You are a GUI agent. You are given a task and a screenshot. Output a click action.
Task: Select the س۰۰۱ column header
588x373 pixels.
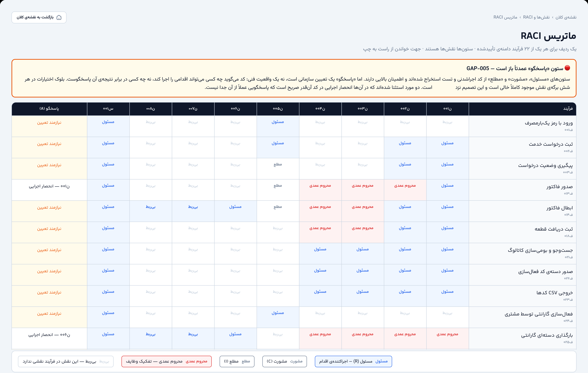click(x=108, y=109)
